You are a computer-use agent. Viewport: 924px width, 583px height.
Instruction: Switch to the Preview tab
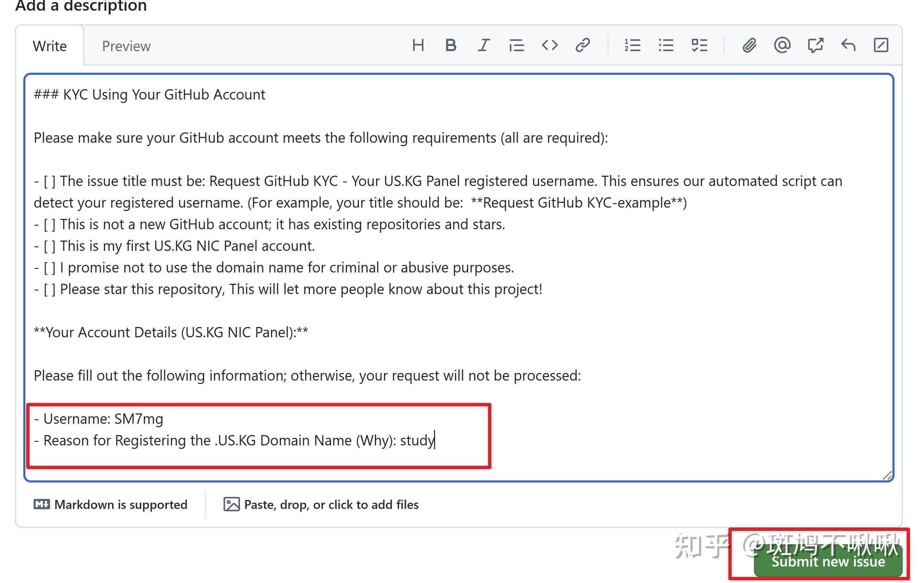click(126, 46)
